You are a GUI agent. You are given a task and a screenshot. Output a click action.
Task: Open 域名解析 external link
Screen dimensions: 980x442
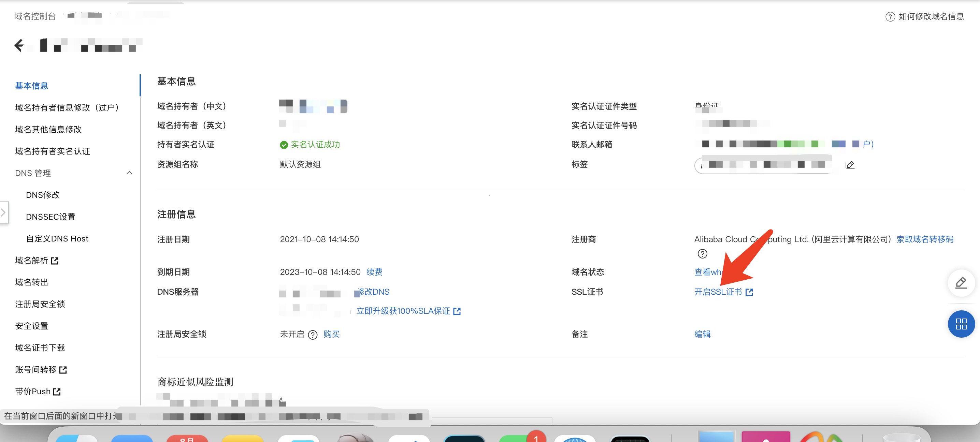37,261
